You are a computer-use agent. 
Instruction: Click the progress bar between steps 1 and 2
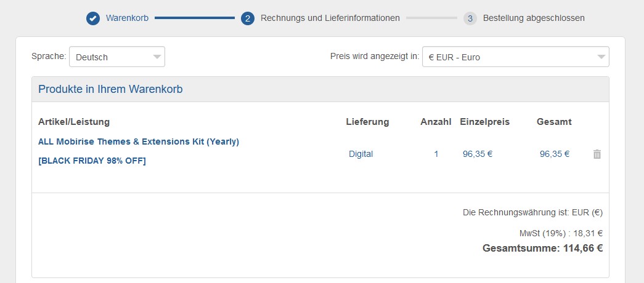pyautogui.click(x=195, y=18)
